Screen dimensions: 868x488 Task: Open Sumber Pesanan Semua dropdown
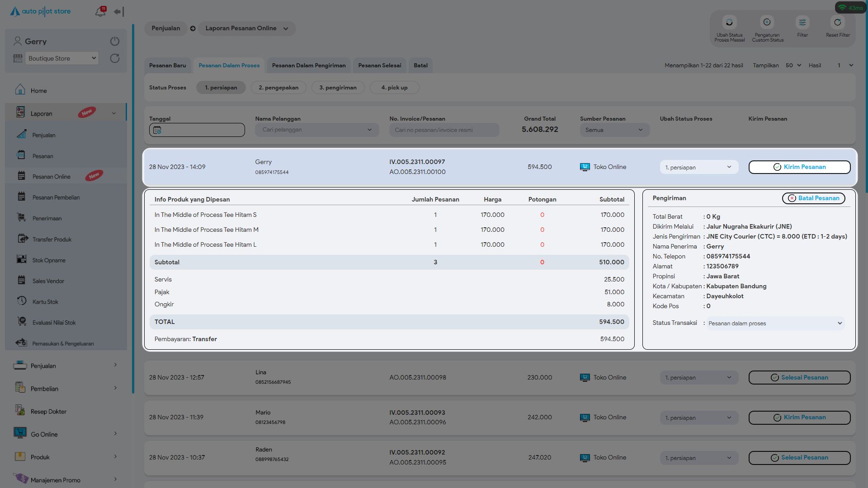tap(614, 130)
